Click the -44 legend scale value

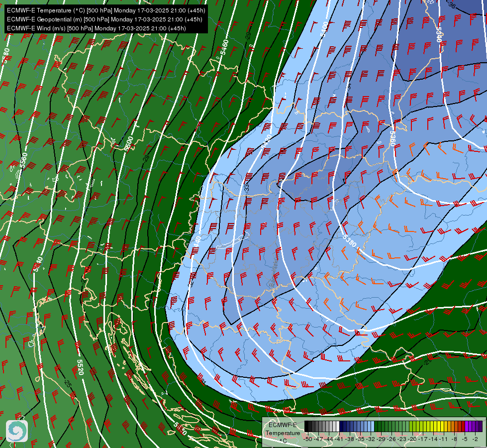[x=329, y=439]
